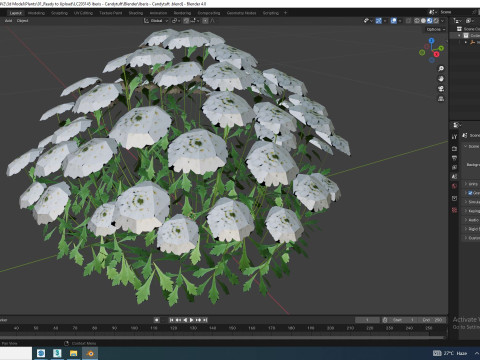This screenshot has width=480, height=360.
Task: Click the move view hand icon
Action: [441, 79]
